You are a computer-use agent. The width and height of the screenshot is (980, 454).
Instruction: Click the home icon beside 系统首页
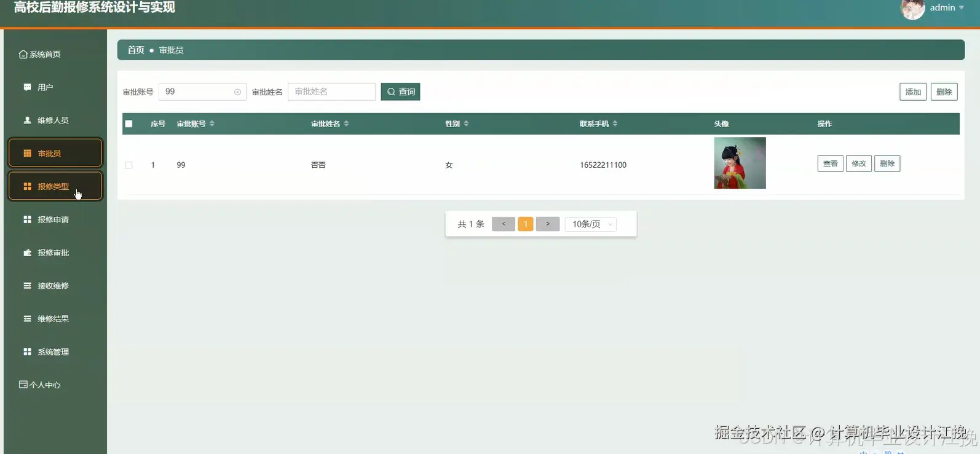pyautogui.click(x=23, y=54)
